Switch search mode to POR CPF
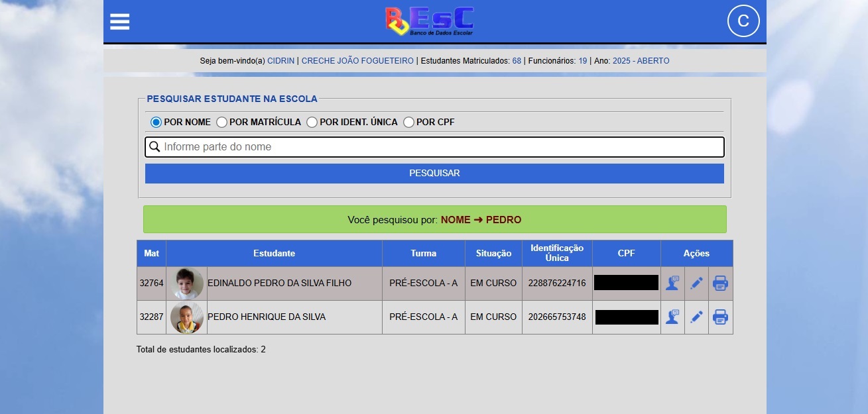This screenshot has height=414, width=868. (408, 122)
